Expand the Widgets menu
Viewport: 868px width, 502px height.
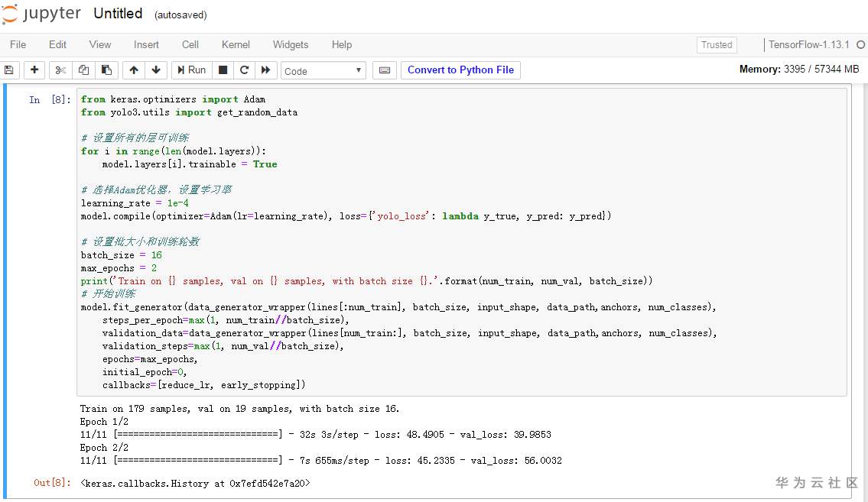tap(291, 44)
